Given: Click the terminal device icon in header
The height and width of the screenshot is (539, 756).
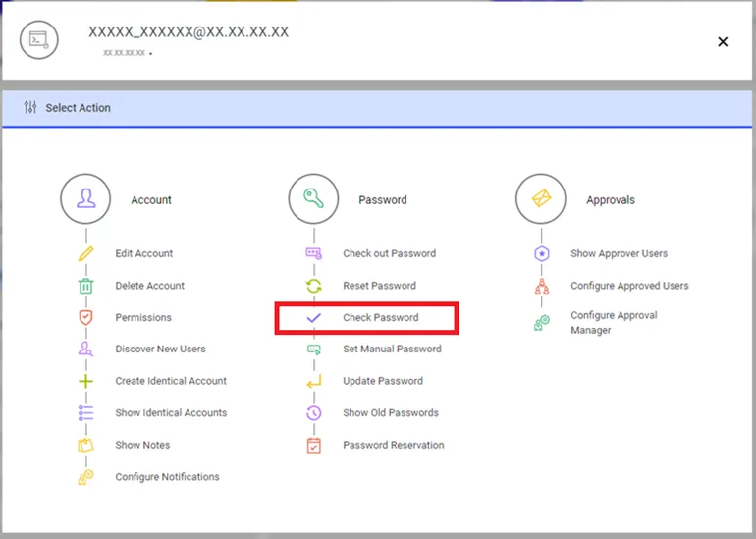Looking at the screenshot, I should [39, 40].
